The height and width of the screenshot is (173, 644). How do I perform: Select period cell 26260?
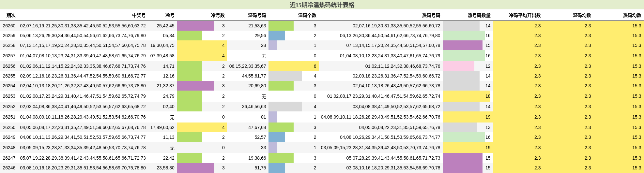(x=9, y=26)
